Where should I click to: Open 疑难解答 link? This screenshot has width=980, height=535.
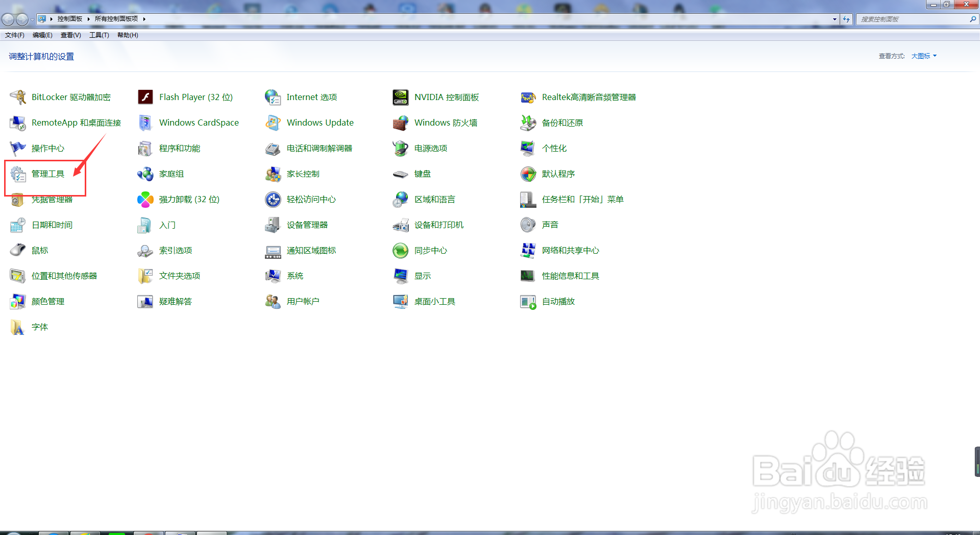coord(176,301)
